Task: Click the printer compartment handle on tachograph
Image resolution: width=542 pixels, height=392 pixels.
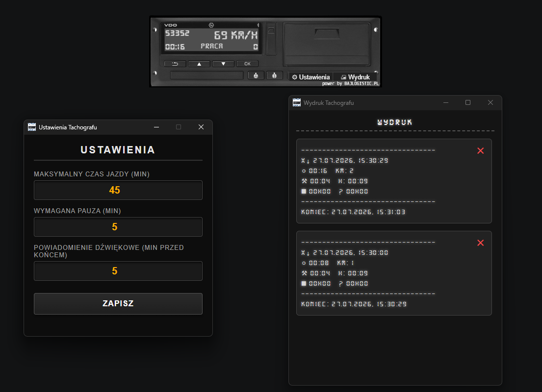Action: [x=327, y=33]
